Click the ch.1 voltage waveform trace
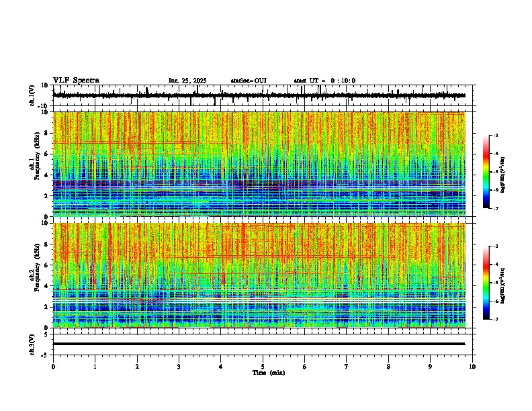The width and height of the screenshot is (532, 411). click(x=259, y=95)
